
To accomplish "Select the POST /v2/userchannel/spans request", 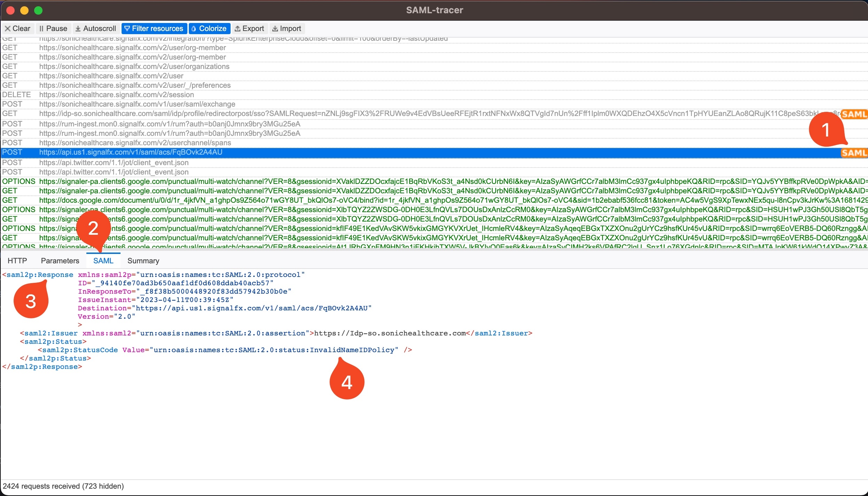I will 434,143.
